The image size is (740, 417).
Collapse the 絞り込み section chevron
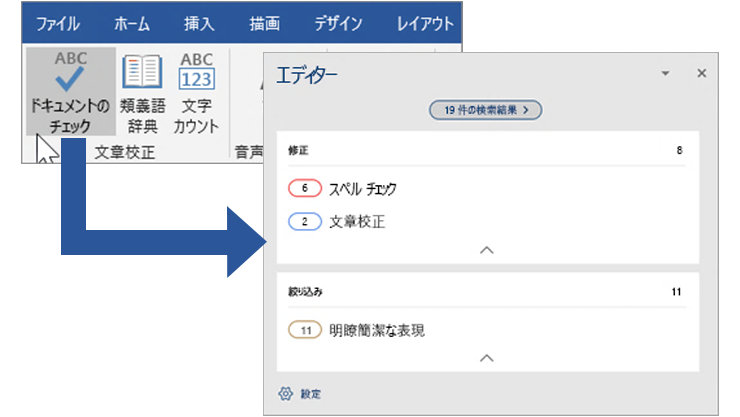[x=487, y=358]
